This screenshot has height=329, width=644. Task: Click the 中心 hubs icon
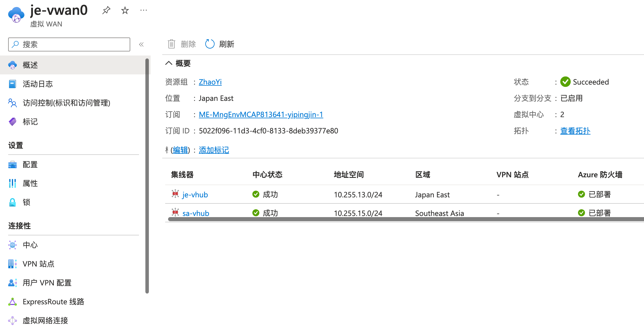13,245
